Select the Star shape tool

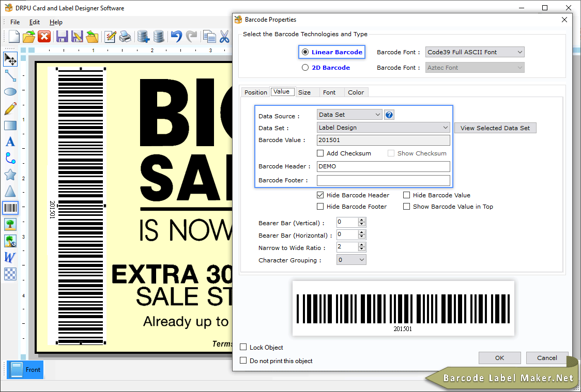pos(10,175)
